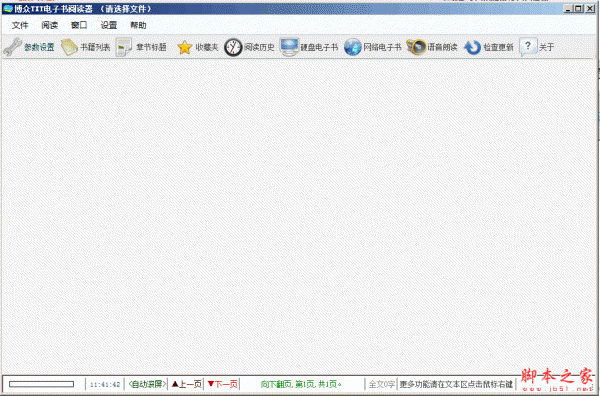Screen dimensions: 600x396
Task: Go to next page with ▼下一页
Action: (x=222, y=384)
